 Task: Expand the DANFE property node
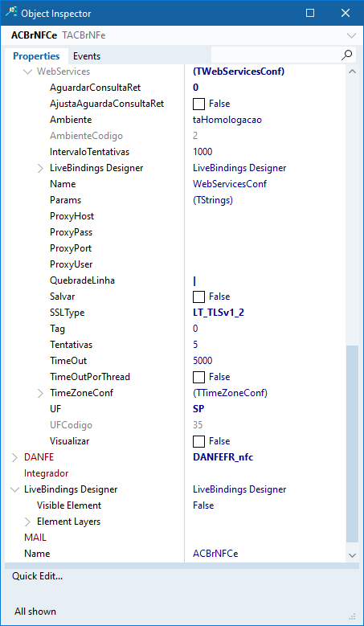[x=14, y=457]
